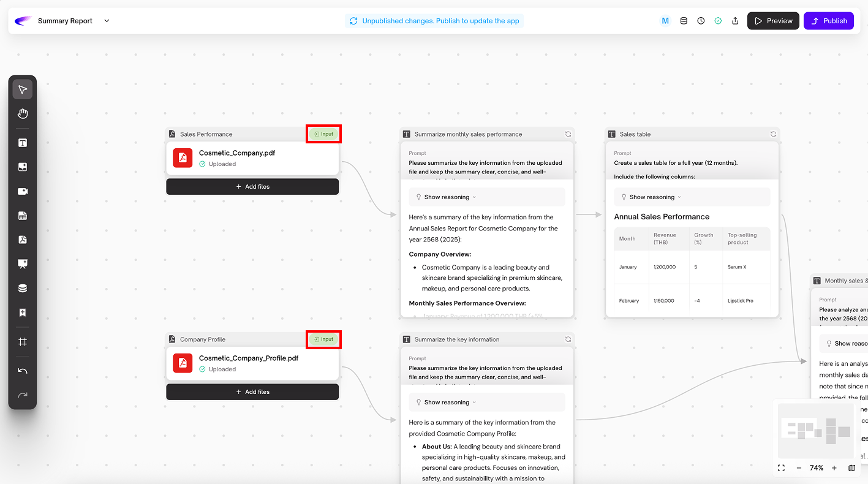Toggle the minimap visibility icon
Viewport: 868px width, 484px height.
point(851,468)
